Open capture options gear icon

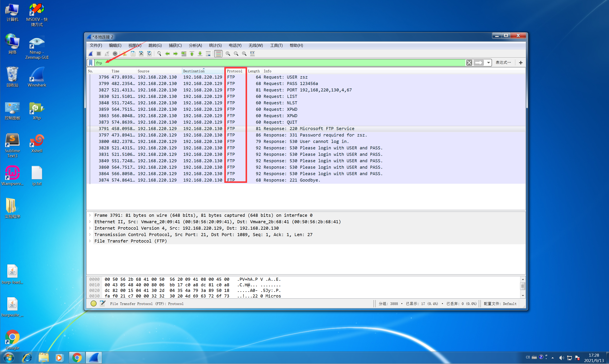115,54
